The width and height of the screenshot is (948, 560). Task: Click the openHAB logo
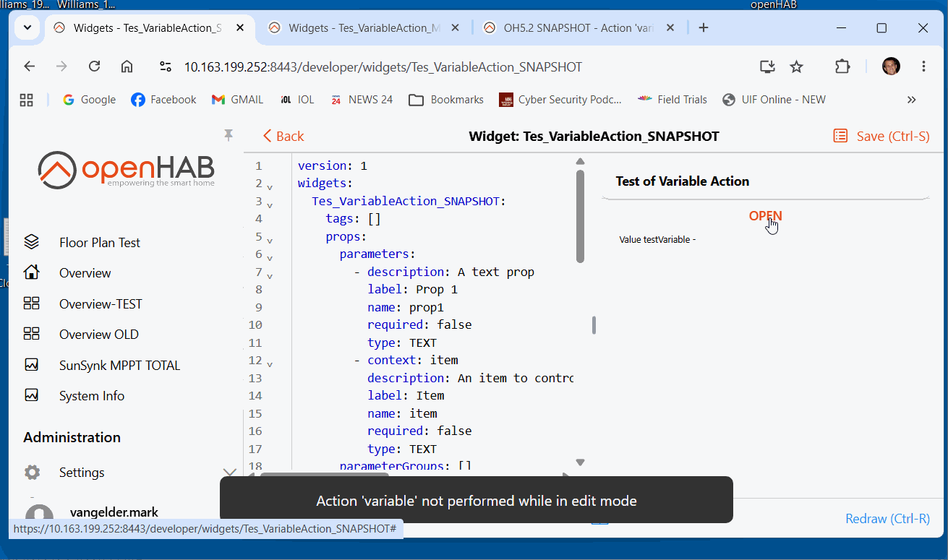pyautogui.click(x=127, y=169)
